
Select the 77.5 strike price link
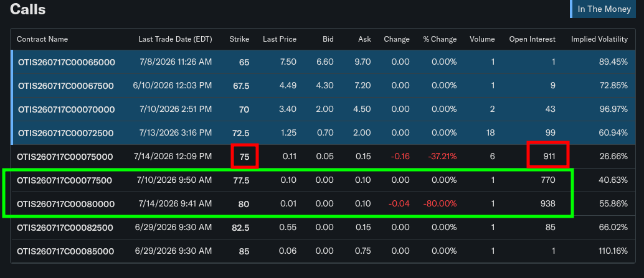point(240,180)
